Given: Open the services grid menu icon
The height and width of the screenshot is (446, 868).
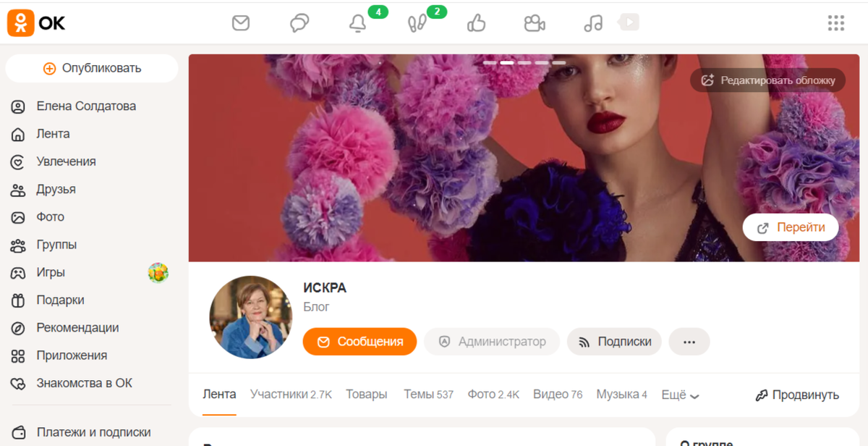Looking at the screenshot, I should 836,23.
